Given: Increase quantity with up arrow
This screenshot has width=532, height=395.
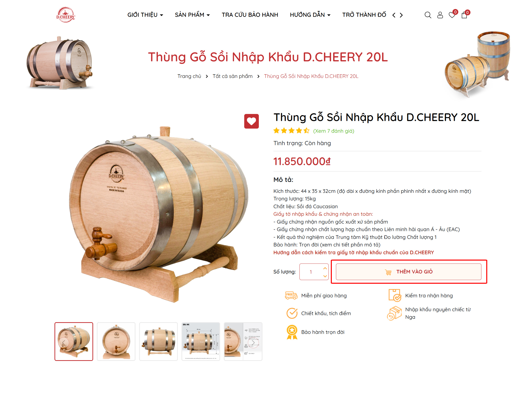Looking at the screenshot, I should coord(325,268).
